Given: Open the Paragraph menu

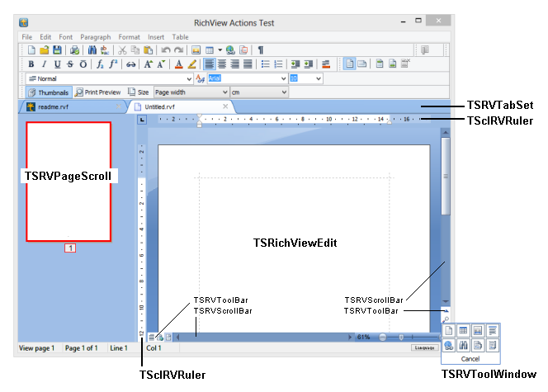Looking at the screenshot, I should click(95, 37).
